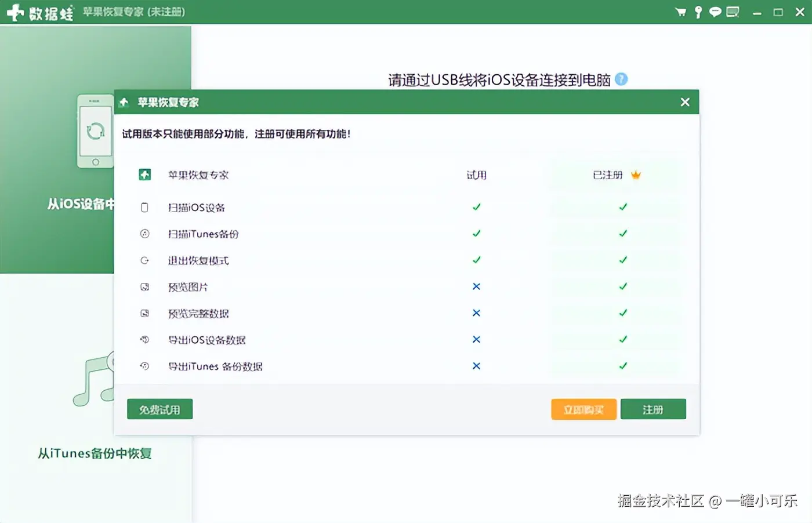Viewport: 812px width, 523px height.
Task: Click the 扫描iTunes备份 feature label
Action: coord(204,234)
